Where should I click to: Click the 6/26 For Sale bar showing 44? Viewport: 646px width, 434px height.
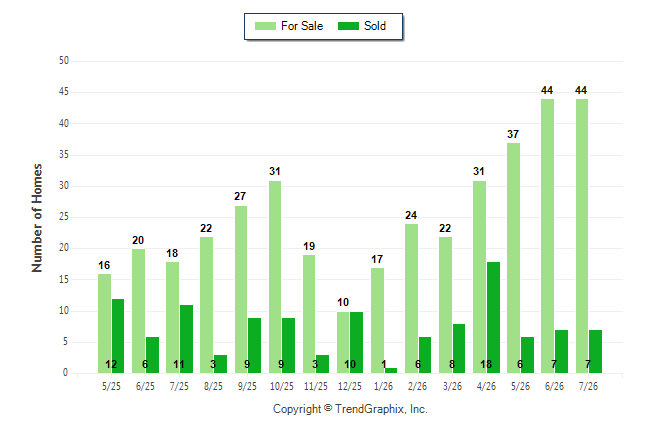pyautogui.click(x=548, y=236)
